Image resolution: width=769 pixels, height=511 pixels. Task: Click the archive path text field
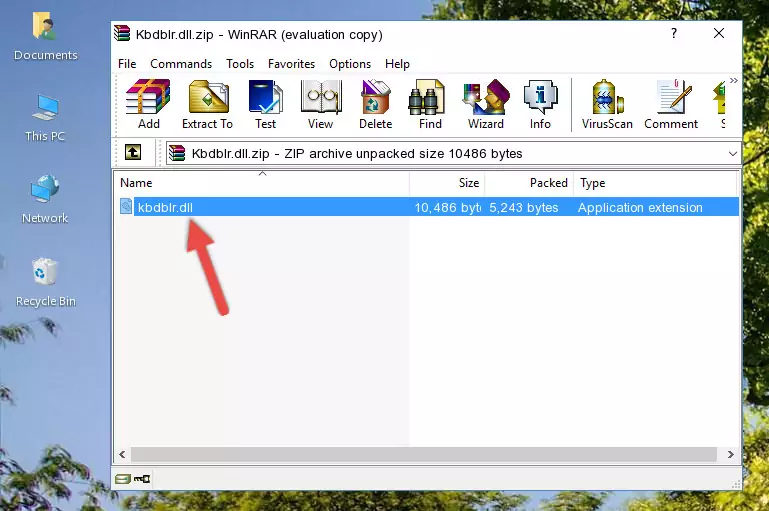(x=453, y=153)
